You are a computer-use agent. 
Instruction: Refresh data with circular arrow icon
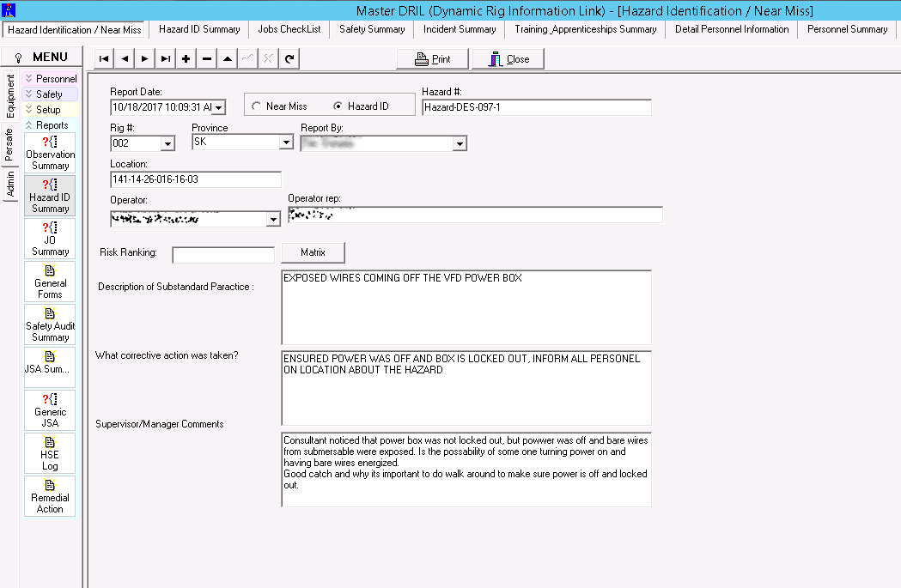289,58
